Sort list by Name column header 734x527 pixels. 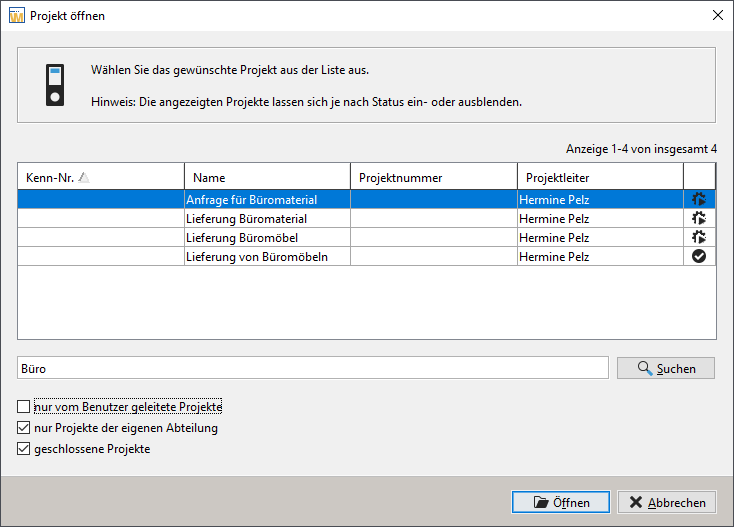click(x=266, y=177)
